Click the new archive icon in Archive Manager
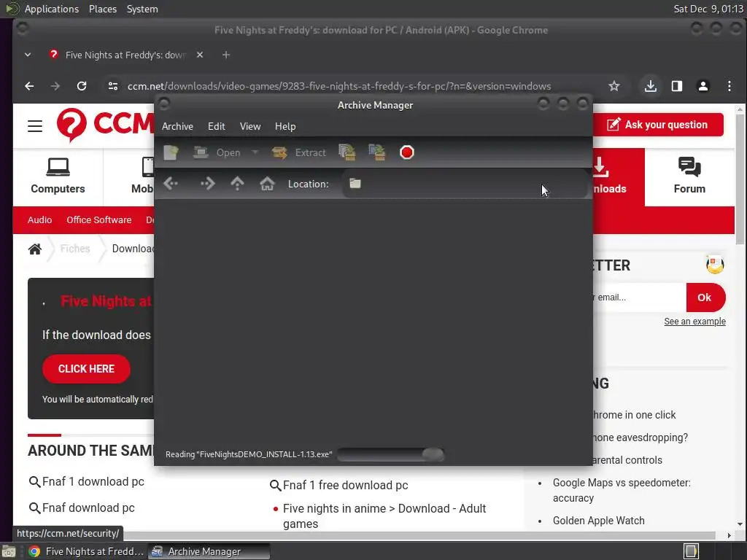The width and height of the screenshot is (747, 560). [171, 153]
